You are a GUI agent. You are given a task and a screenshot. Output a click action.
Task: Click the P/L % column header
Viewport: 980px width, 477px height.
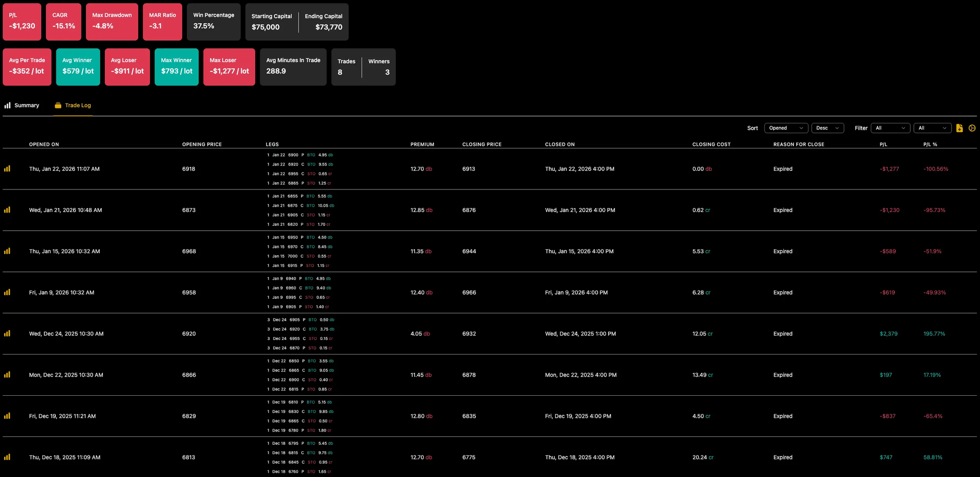930,144
